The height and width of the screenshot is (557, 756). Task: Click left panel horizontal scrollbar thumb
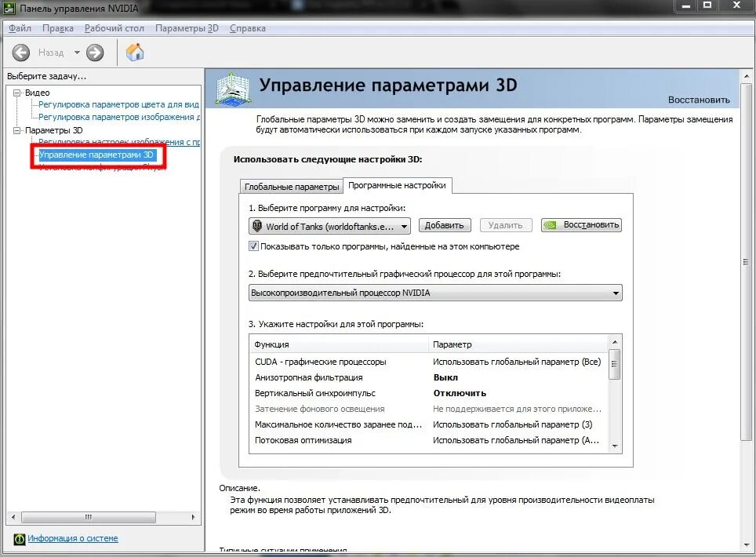89,517
